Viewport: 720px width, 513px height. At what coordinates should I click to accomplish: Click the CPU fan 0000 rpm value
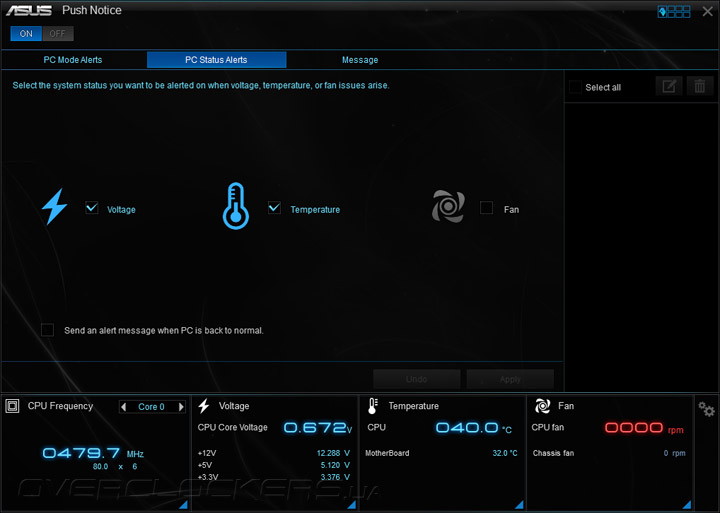(644, 428)
